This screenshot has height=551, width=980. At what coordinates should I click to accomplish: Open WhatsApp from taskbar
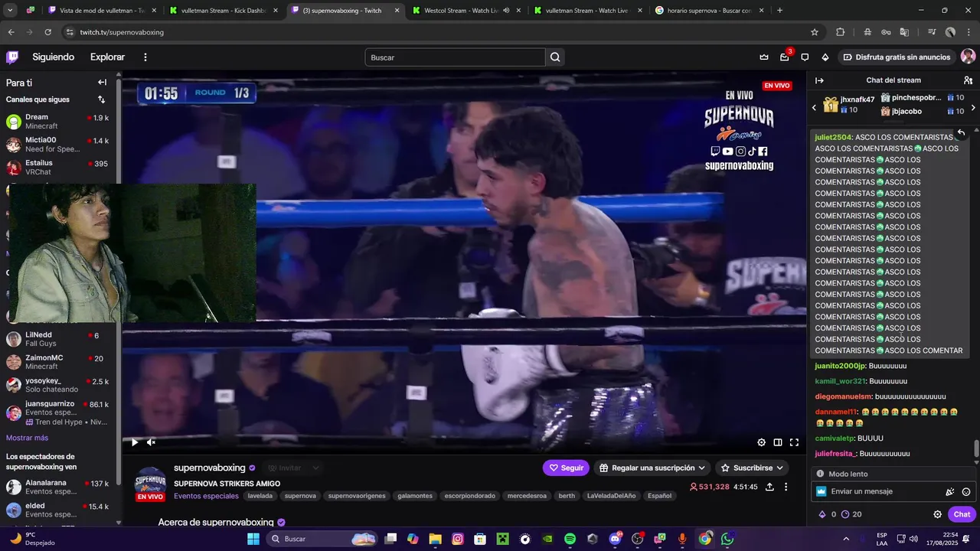(727, 539)
